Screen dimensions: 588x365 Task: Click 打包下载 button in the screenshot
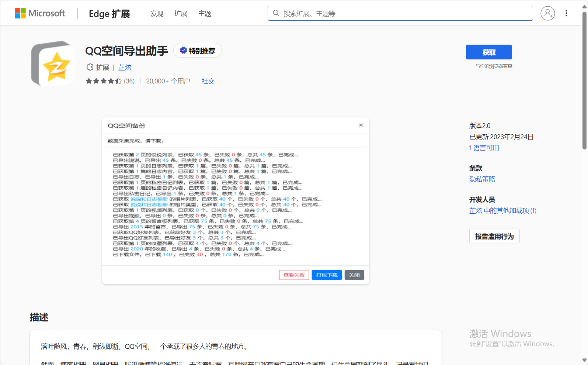327,275
